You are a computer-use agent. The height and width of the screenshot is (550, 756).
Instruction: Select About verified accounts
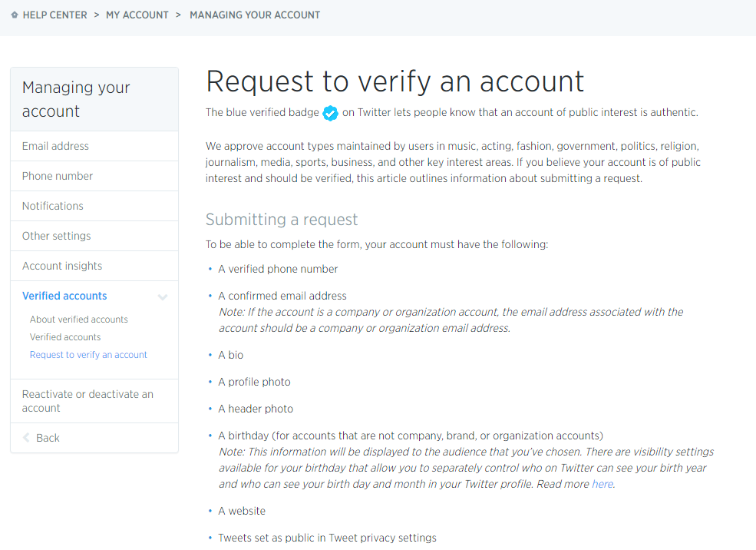78,319
